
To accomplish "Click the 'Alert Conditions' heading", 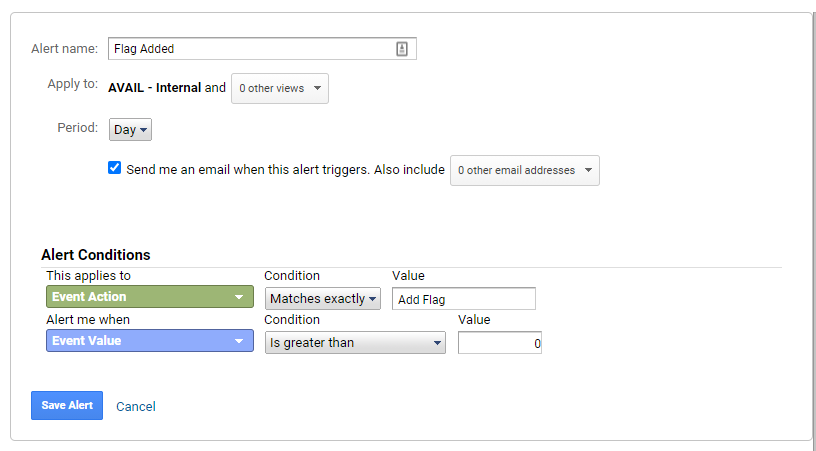I will tap(96, 255).
